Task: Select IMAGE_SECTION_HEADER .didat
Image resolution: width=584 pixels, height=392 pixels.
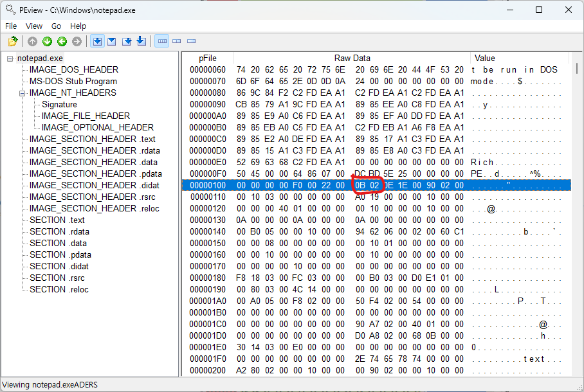Action: coord(95,185)
